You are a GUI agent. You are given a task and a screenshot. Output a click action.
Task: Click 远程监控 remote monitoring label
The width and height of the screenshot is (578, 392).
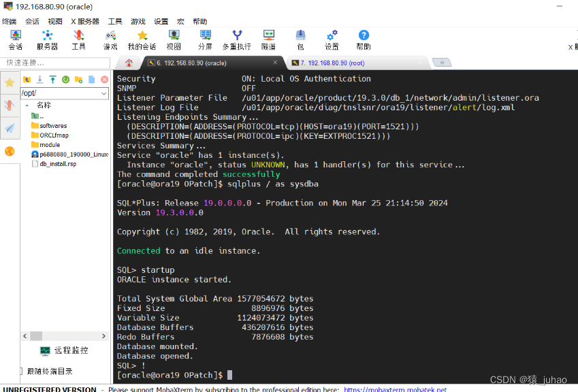click(71, 350)
